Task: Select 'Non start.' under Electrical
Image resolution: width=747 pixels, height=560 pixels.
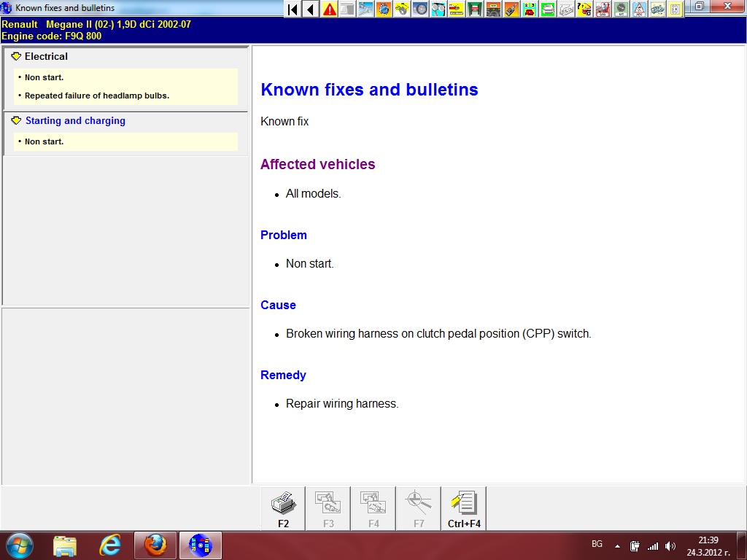Action: tap(44, 77)
